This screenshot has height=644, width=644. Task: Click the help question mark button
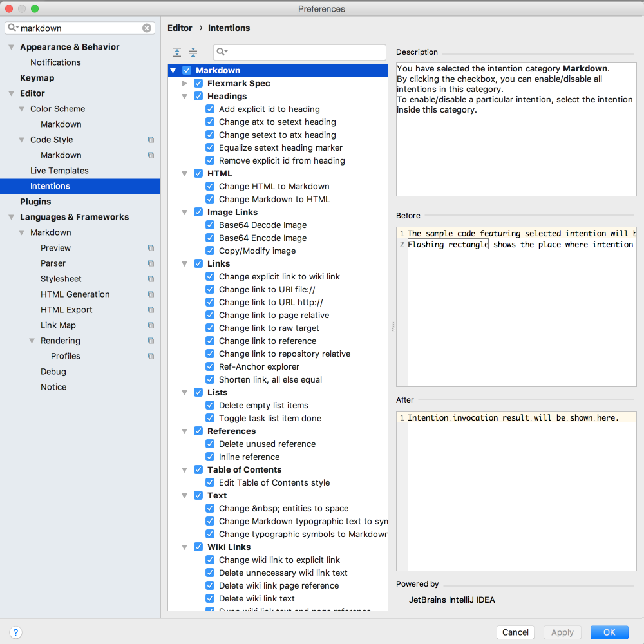point(15,632)
